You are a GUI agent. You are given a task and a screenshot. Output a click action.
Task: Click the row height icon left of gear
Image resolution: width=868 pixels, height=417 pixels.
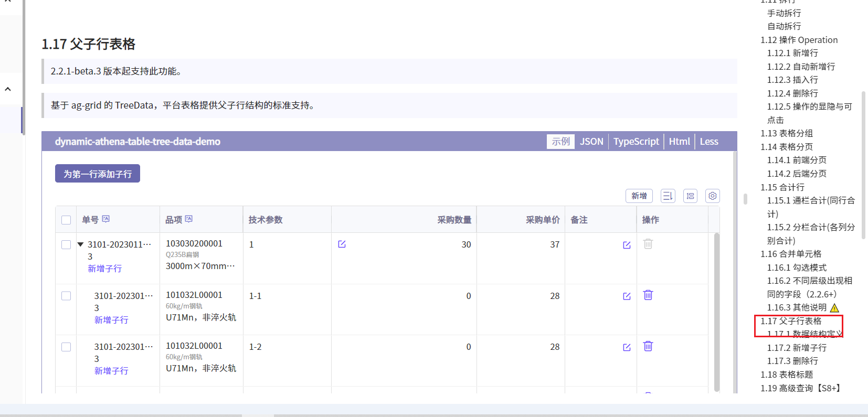click(x=690, y=196)
